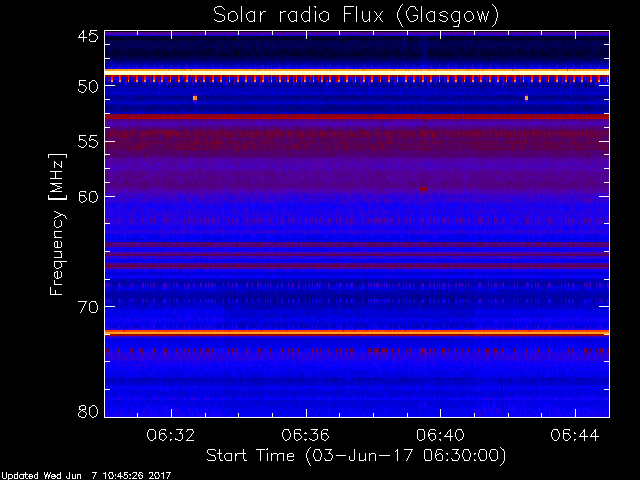Select the 'Frequency [MHz]' axis label
640x480 pixels.
pos(57,224)
